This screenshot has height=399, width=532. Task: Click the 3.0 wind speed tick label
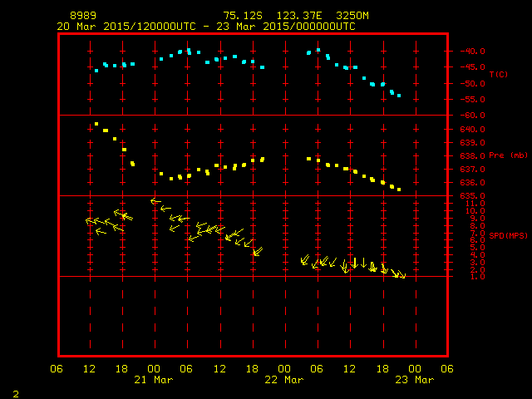477,263
